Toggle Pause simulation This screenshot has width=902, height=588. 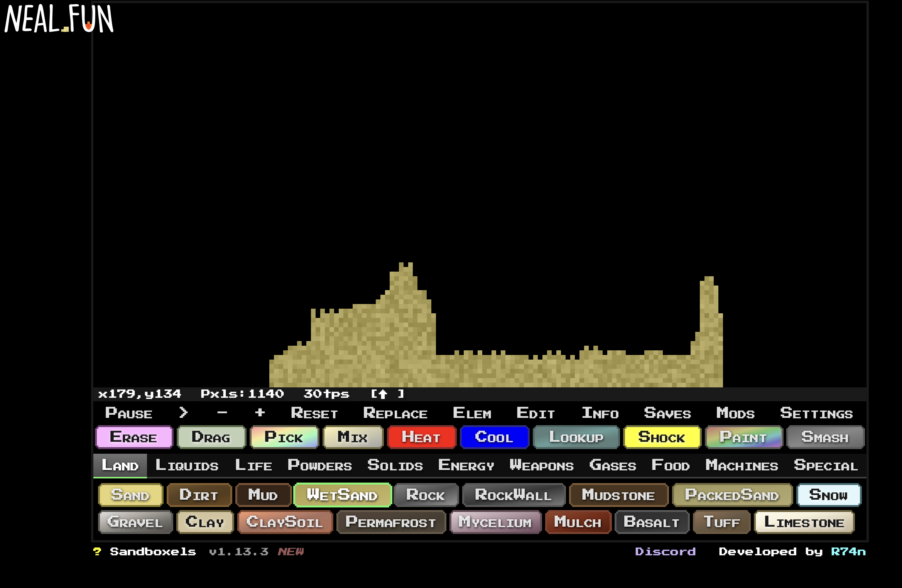(129, 413)
